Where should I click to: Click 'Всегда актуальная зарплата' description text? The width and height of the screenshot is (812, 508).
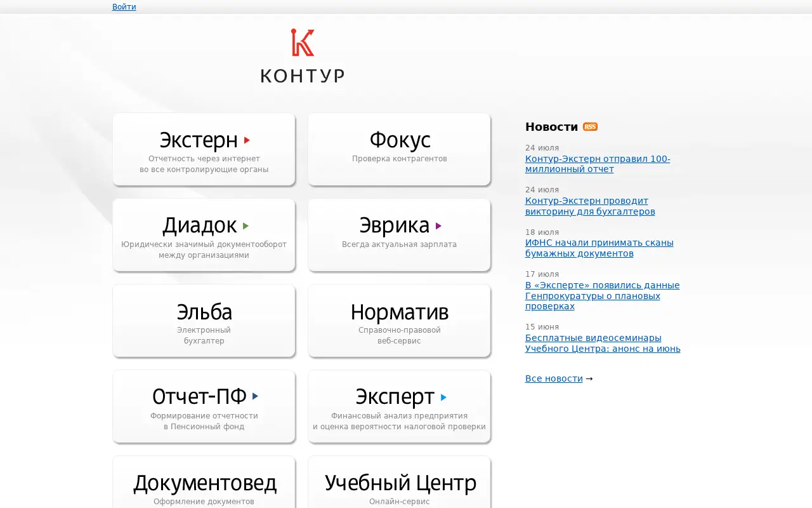tap(399, 244)
